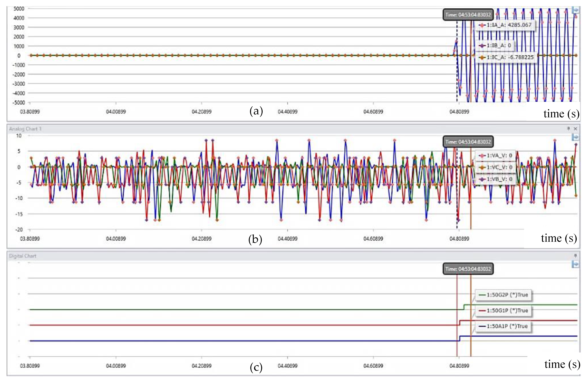This screenshot has height=384, width=588.
Task: Click 04.00899 on the Digital Chart's time axis
Action: [116, 366]
